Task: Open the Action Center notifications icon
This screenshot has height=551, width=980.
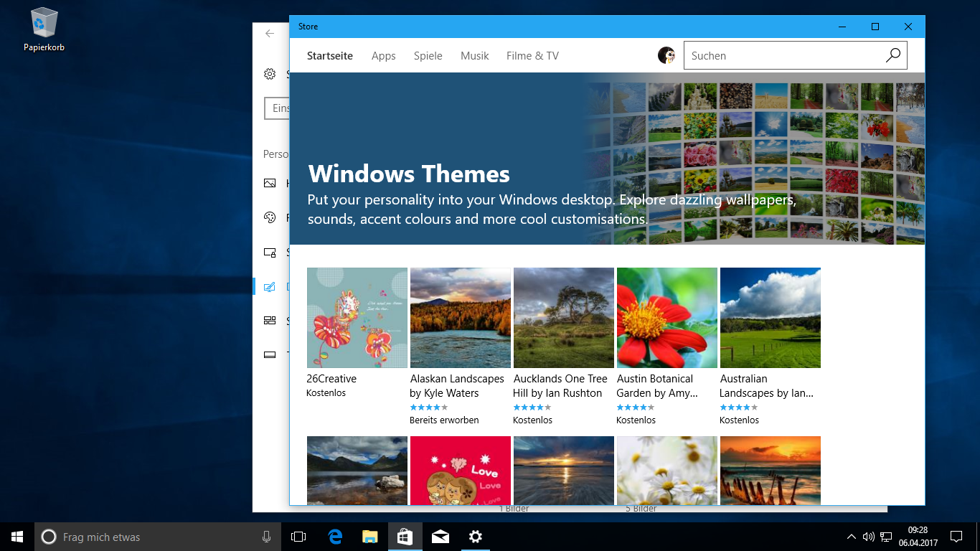Action: [956, 537]
